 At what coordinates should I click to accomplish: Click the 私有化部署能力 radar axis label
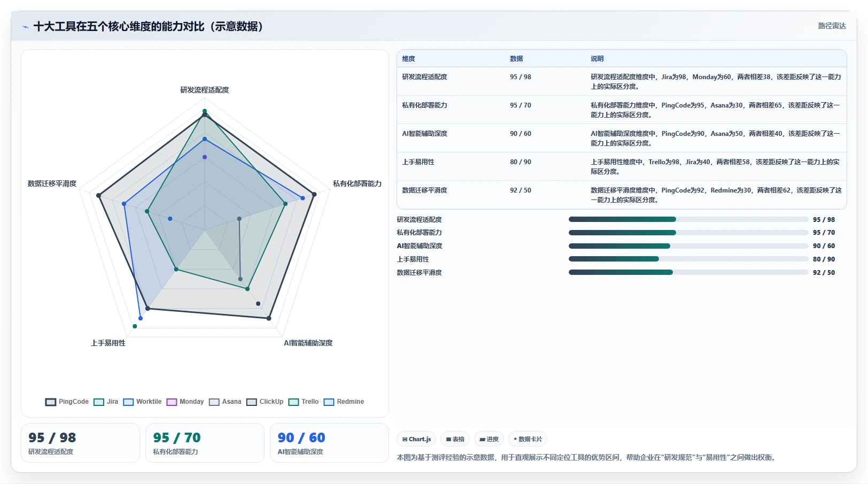(x=357, y=183)
